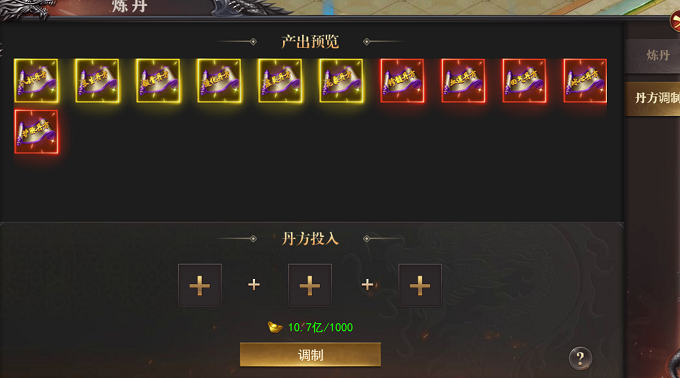
Task: Select the fourth yellow-bordered recipe scroll
Action: pos(219,81)
